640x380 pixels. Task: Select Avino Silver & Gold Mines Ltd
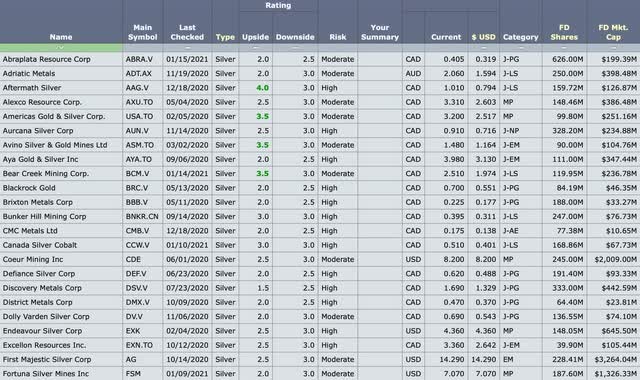click(55, 145)
